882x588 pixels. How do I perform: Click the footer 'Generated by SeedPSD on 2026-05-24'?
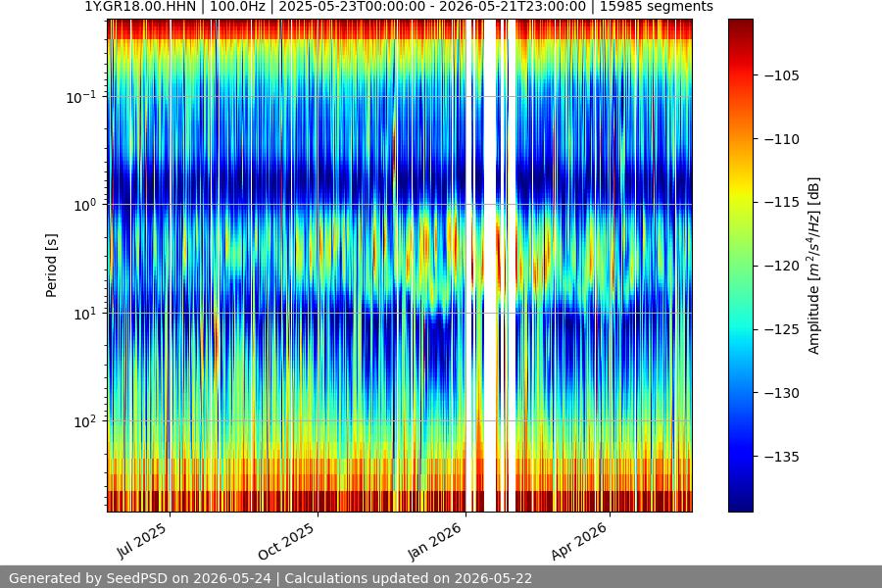click(140, 578)
